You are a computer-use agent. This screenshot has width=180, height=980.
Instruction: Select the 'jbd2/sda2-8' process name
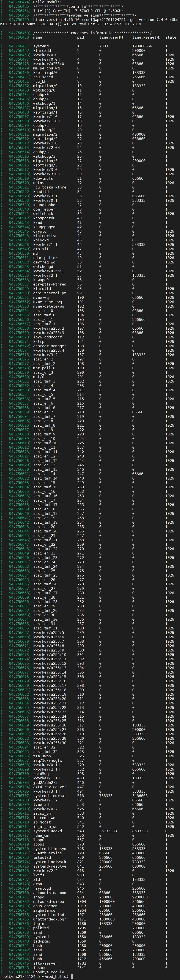coord(45,782)
